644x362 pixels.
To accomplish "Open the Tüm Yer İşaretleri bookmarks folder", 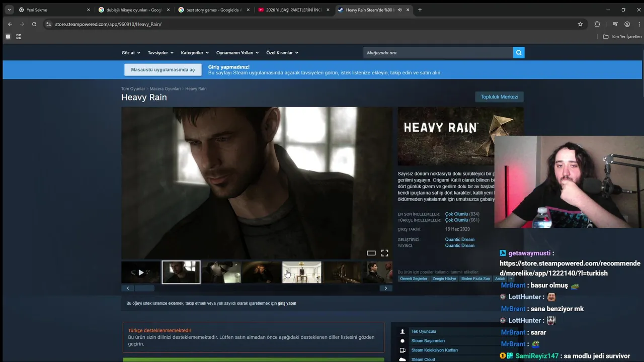I will point(622,37).
